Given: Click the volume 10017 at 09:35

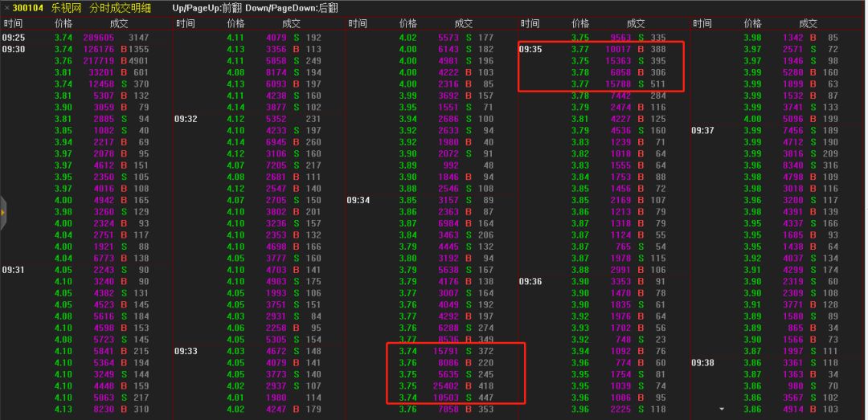Looking at the screenshot, I should tap(618, 49).
